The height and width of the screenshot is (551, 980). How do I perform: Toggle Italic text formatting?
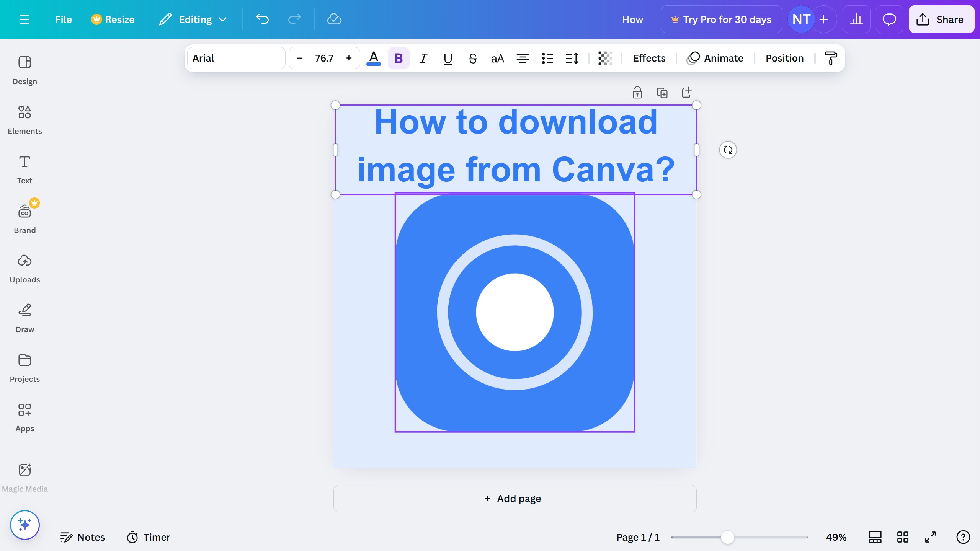[x=423, y=58]
